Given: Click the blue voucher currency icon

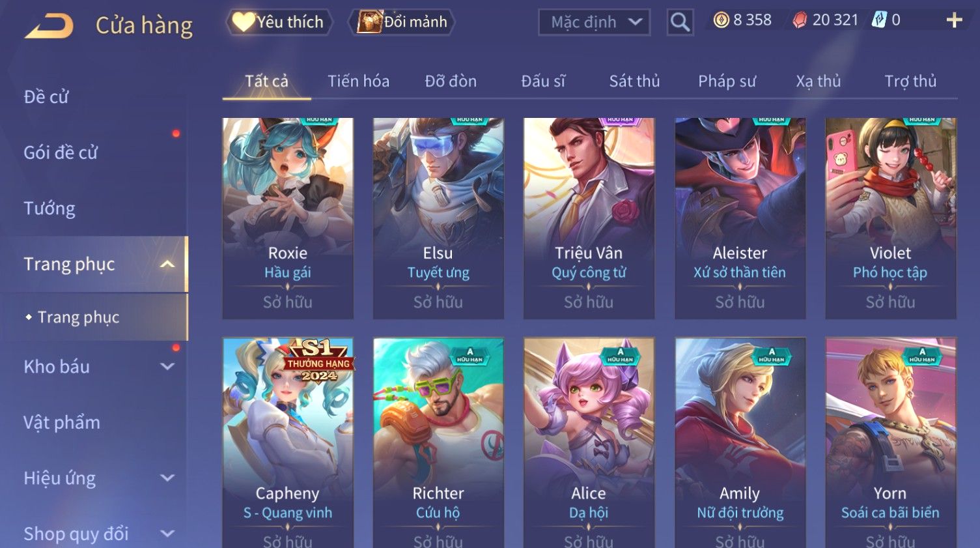Looking at the screenshot, I should point(879,20).
